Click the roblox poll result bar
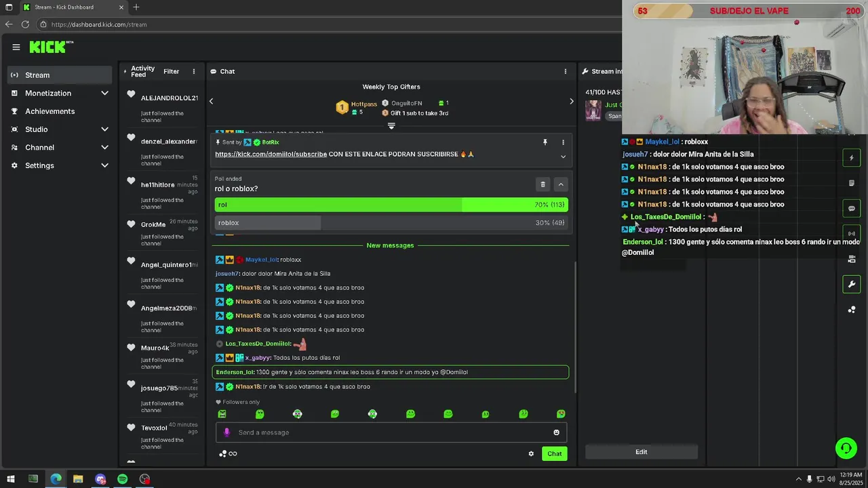Viewport: 868px width, 488px height. [391, 223]
